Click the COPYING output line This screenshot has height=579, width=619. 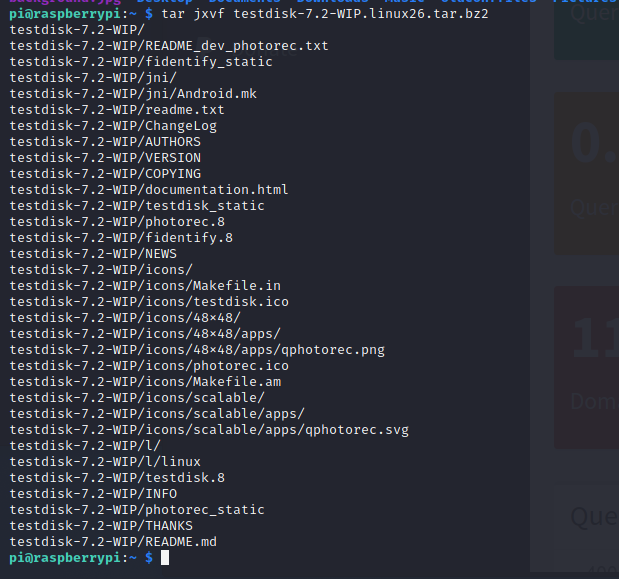click(105, 174)
